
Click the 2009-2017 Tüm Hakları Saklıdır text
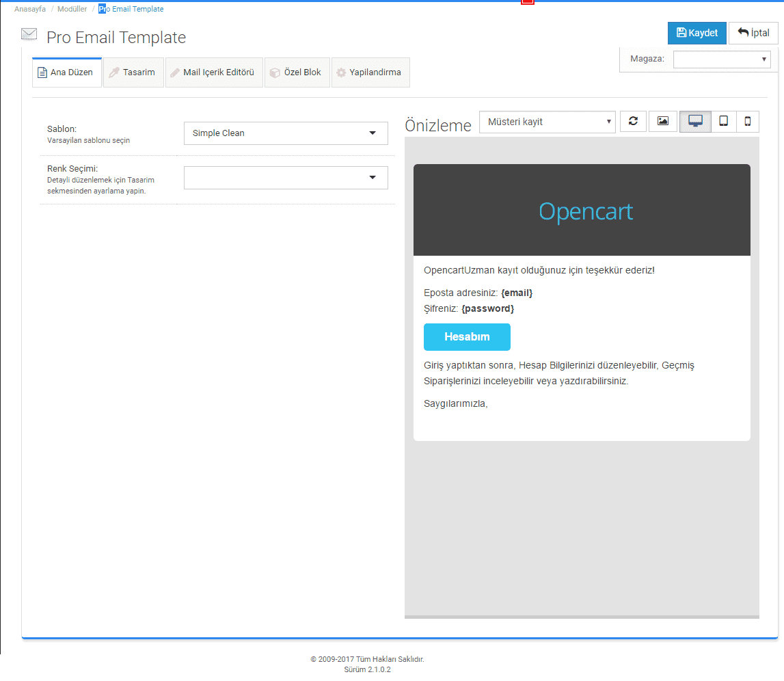click(368, 659)
